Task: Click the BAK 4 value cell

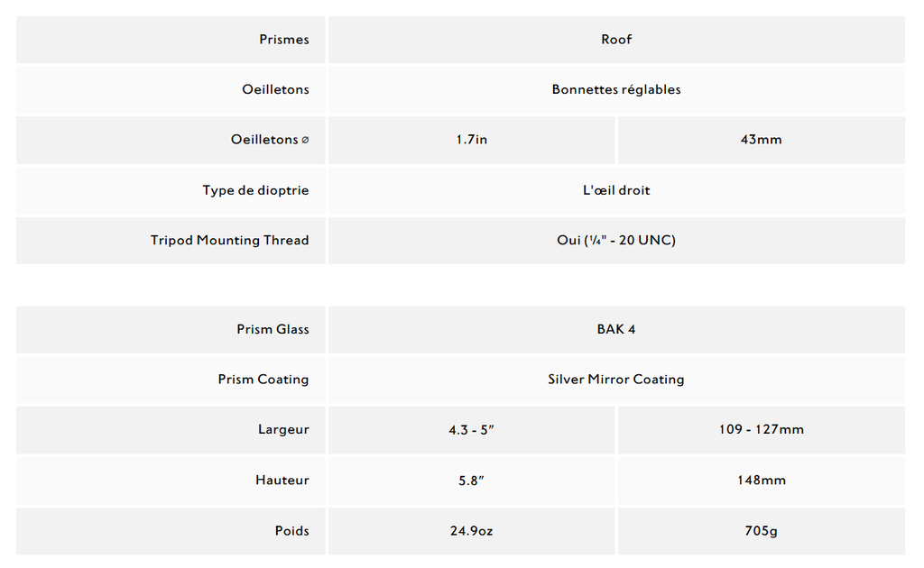Action: tap(616, 330)
